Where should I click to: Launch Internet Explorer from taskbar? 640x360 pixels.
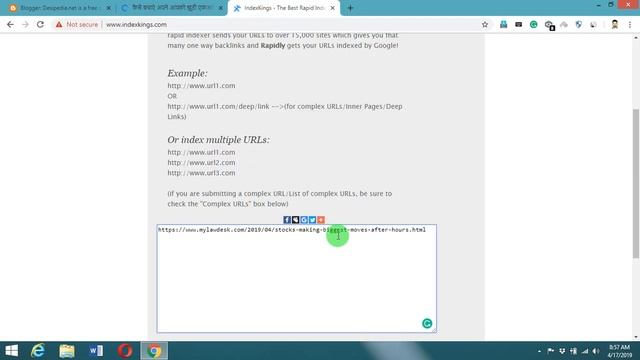coord(38,351)
